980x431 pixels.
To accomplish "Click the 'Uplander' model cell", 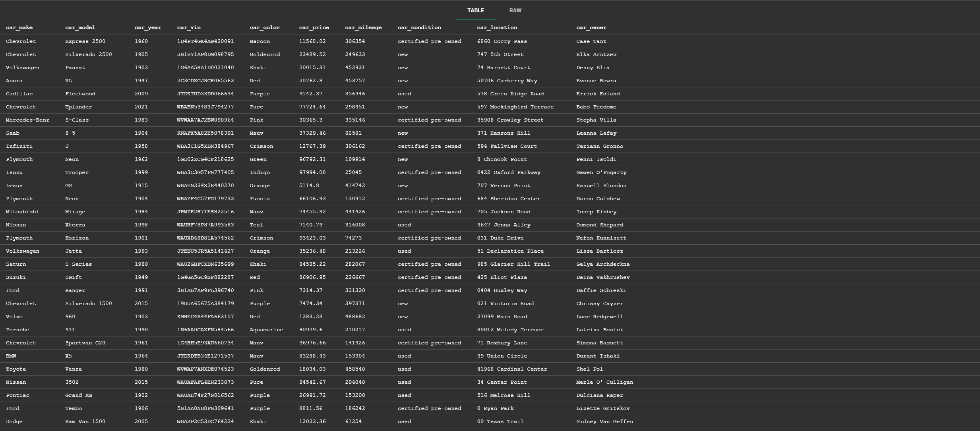I will pos(78,107).
